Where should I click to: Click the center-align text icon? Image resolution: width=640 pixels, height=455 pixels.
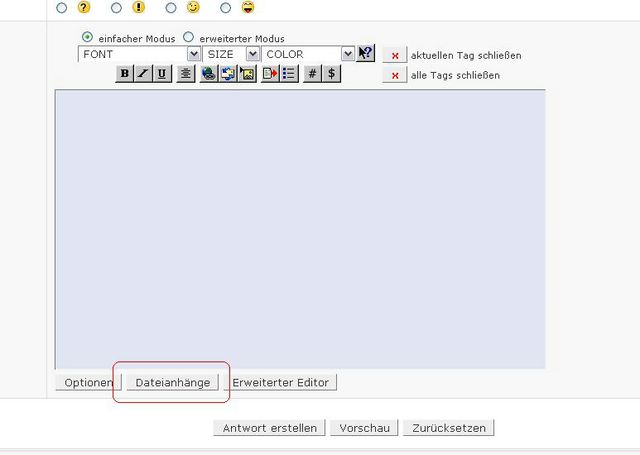(185, 74)
